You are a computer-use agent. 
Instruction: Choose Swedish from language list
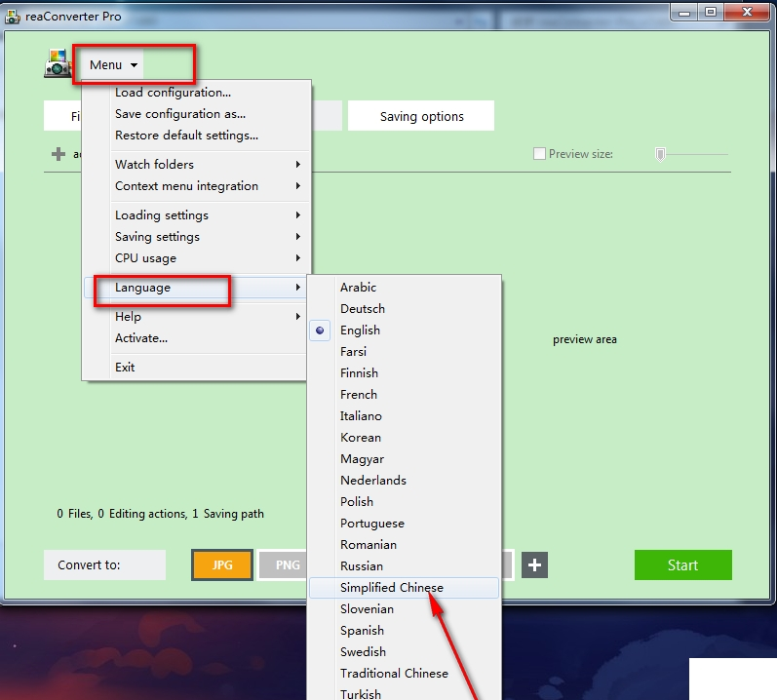point(404,652)
